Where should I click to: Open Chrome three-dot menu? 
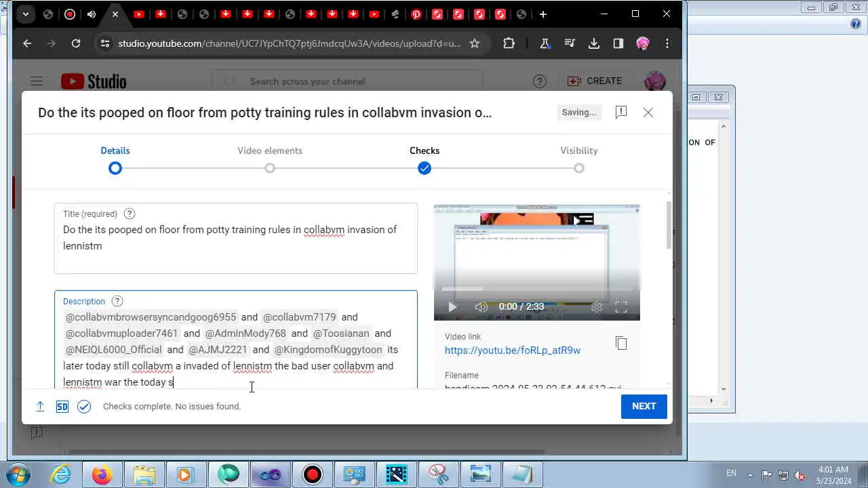coord(667,43)
